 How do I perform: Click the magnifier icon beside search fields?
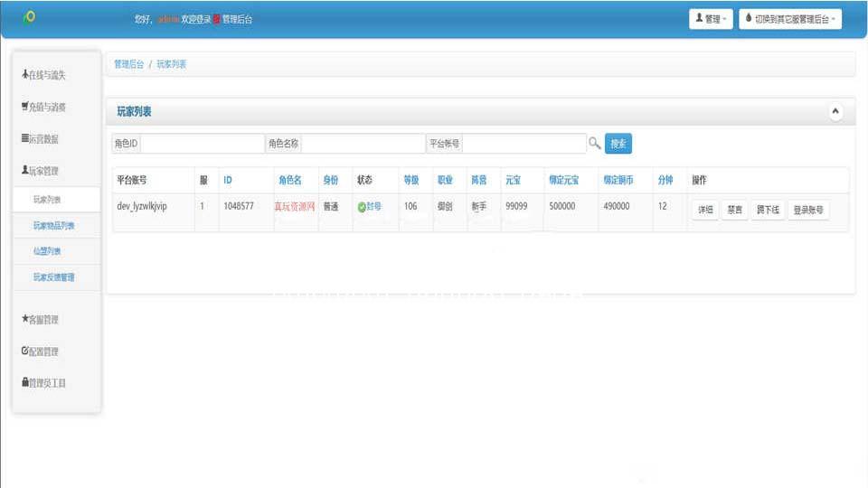pos(595,144)
